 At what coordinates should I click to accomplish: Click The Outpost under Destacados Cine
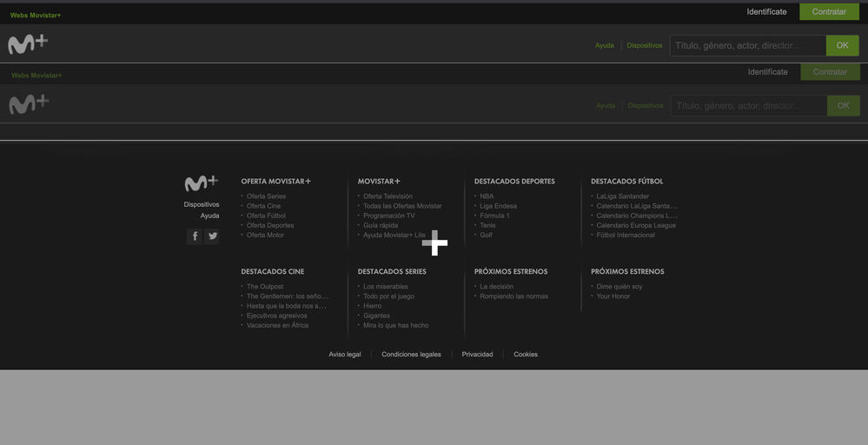point(264,287)
